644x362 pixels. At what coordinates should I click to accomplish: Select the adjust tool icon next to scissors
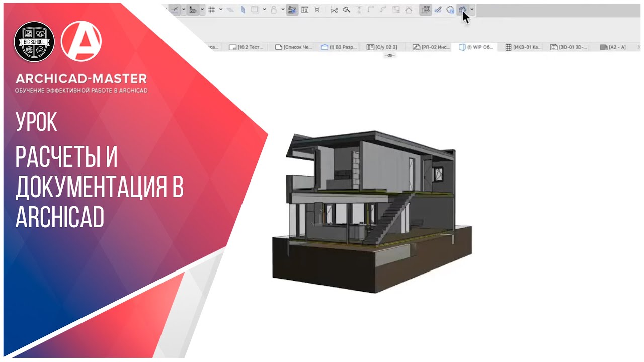pos(346,10)
